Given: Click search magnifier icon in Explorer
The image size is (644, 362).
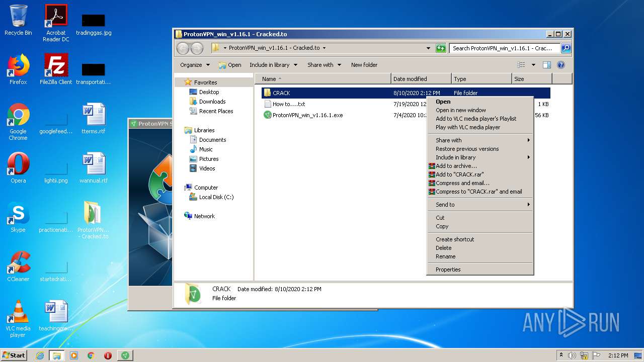Looking at the screenshot, I should [x=566, y=48].
